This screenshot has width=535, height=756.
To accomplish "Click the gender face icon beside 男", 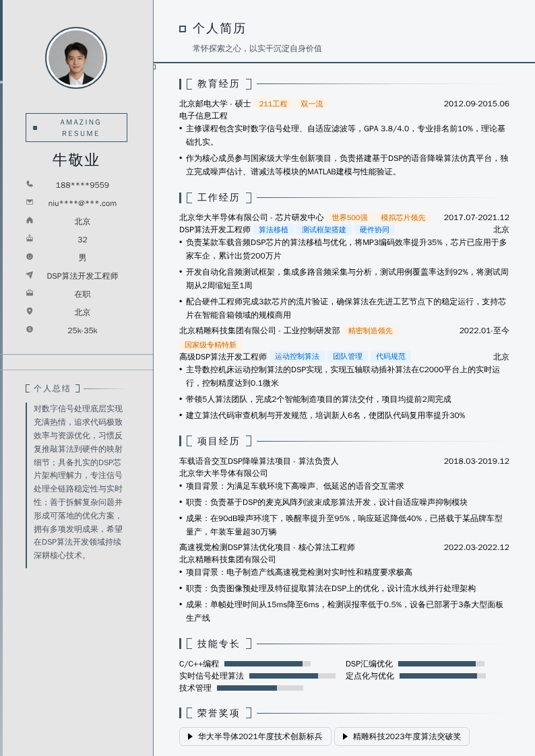I will tap(30, 256).
